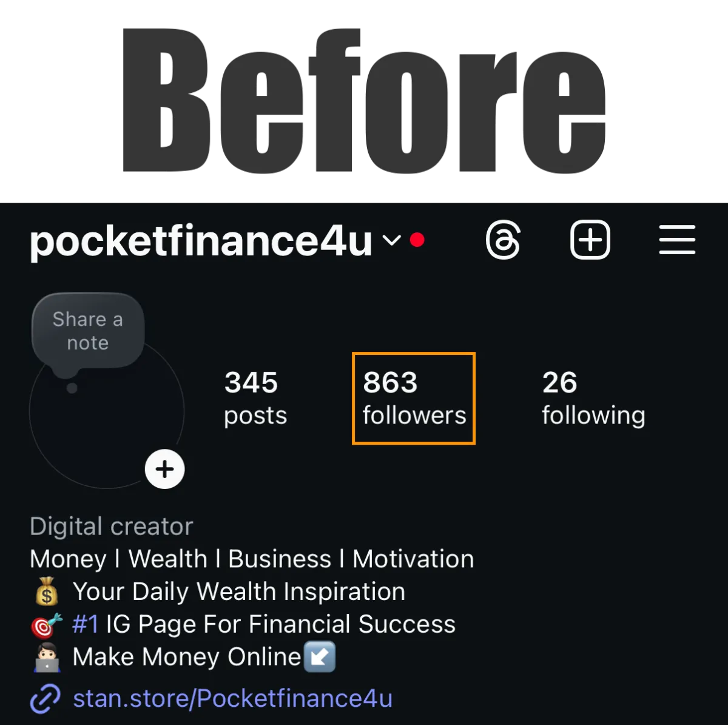Click the #1 hashtag link

85,624
